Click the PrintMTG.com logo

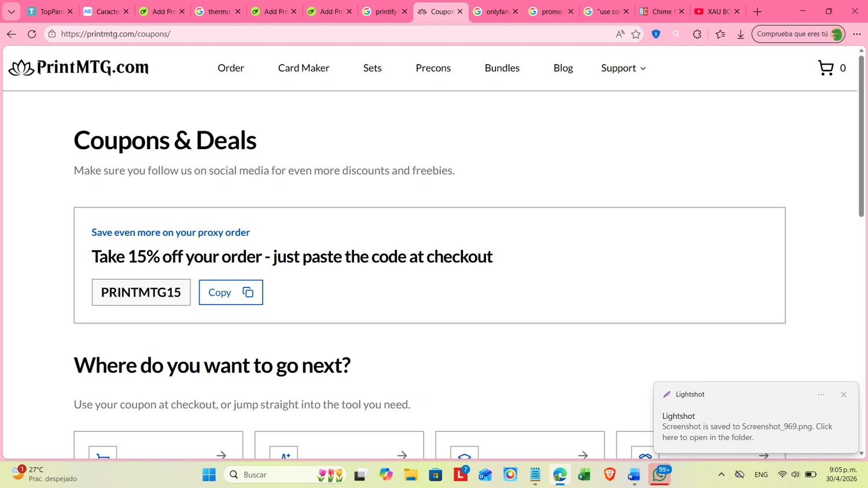point(79,68)
